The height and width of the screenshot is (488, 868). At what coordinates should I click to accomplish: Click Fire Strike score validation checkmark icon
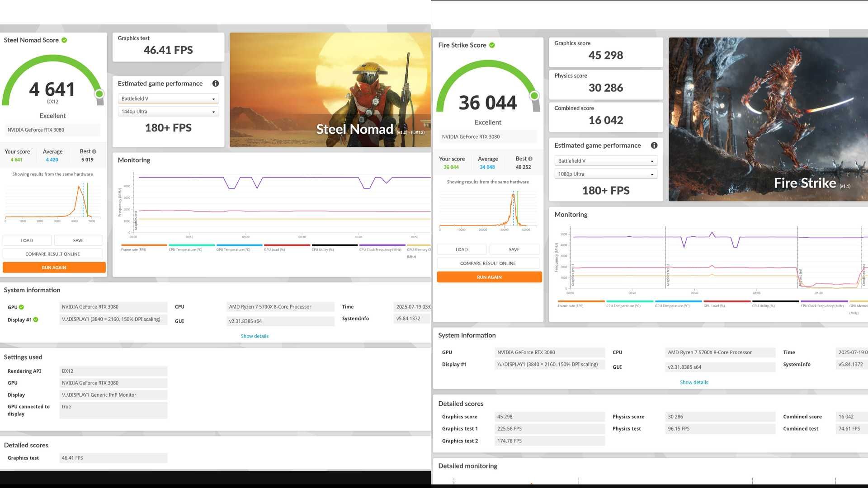click(492, 45)
